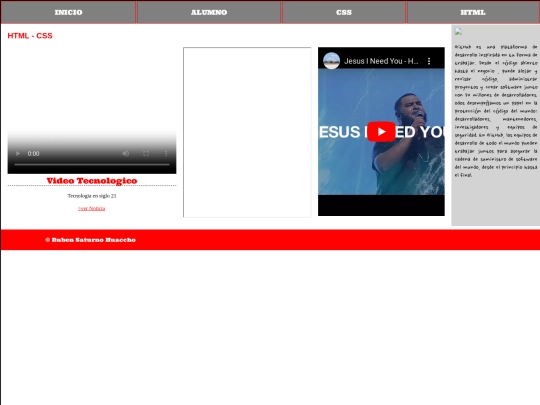Toggle fullscreen on the local video player
The width and height of the screenshot is (540, 405).
[x=146, y=154]
